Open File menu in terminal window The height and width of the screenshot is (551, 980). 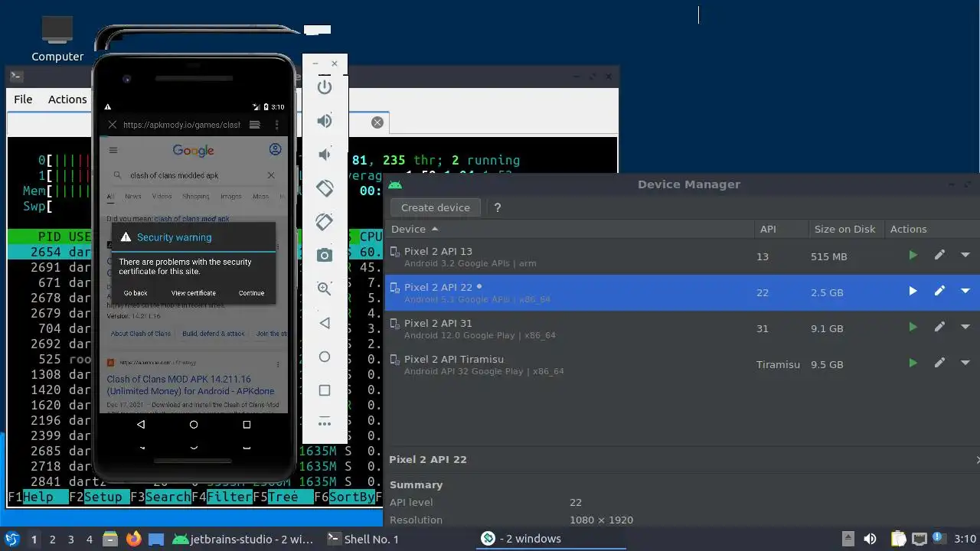[23, 99]
